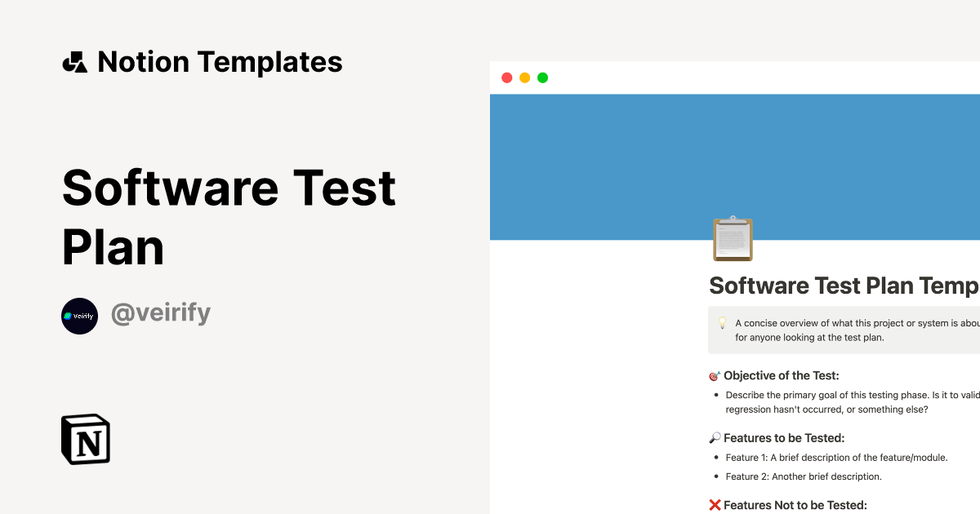Click the veirify circular profile avatar

79,316
